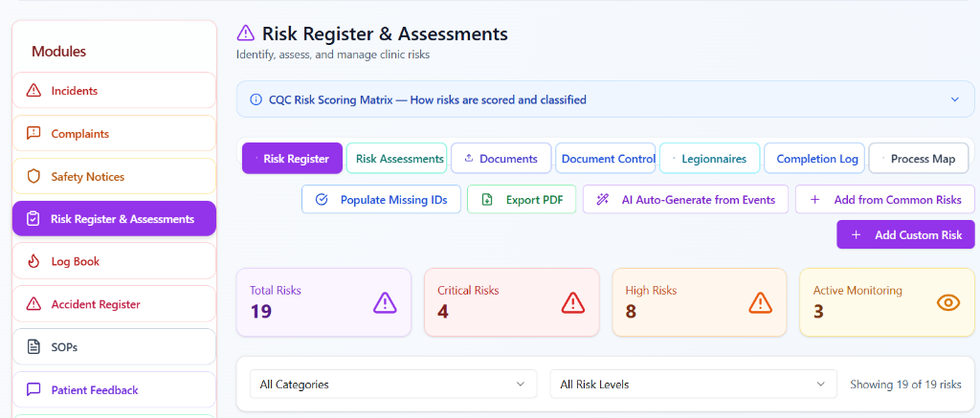Image resolution: width=980 pixels, height=418 pixels.
Task: Click the Safety Notices shield icon
Action: coord(33,176)
